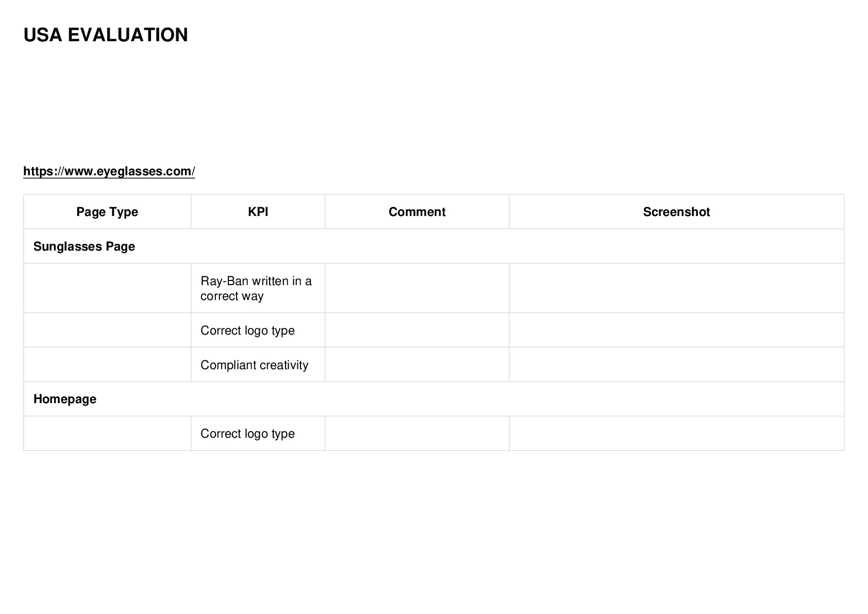Select the Screenshot column header
Screen dimensions: 868x614
[677, 212]
